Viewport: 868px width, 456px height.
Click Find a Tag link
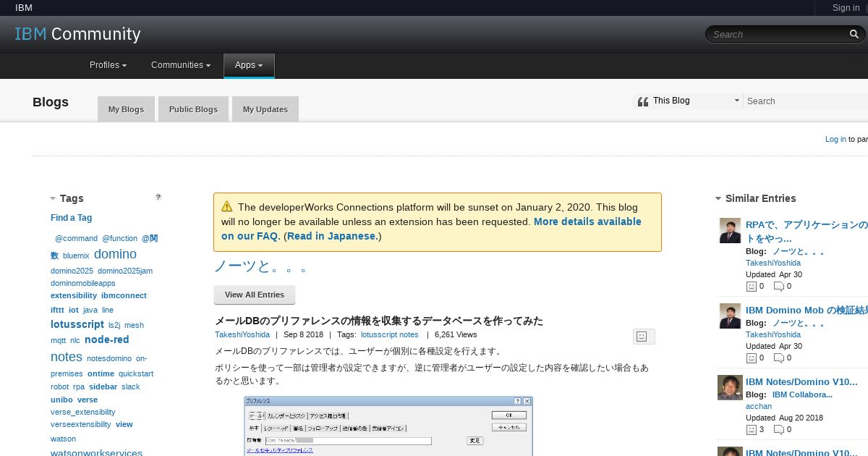pos(71,218)
